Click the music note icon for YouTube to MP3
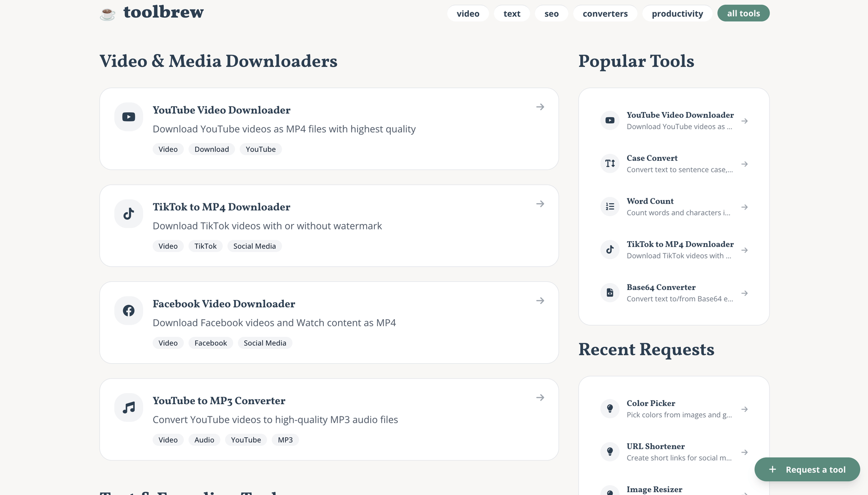 pyautogui.click(x=129, y=407)
